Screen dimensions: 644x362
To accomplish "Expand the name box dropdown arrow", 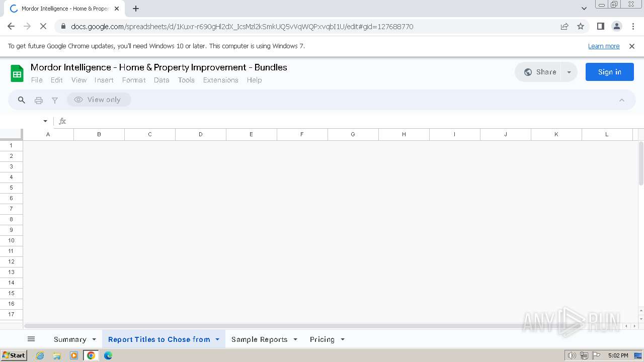I will pos(45,121).
